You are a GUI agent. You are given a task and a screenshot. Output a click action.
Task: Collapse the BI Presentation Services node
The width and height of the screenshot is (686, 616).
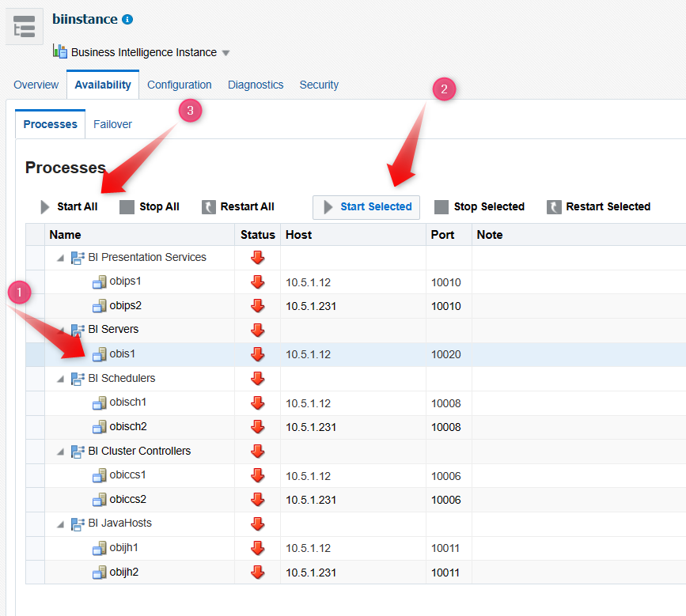[60, 259]
